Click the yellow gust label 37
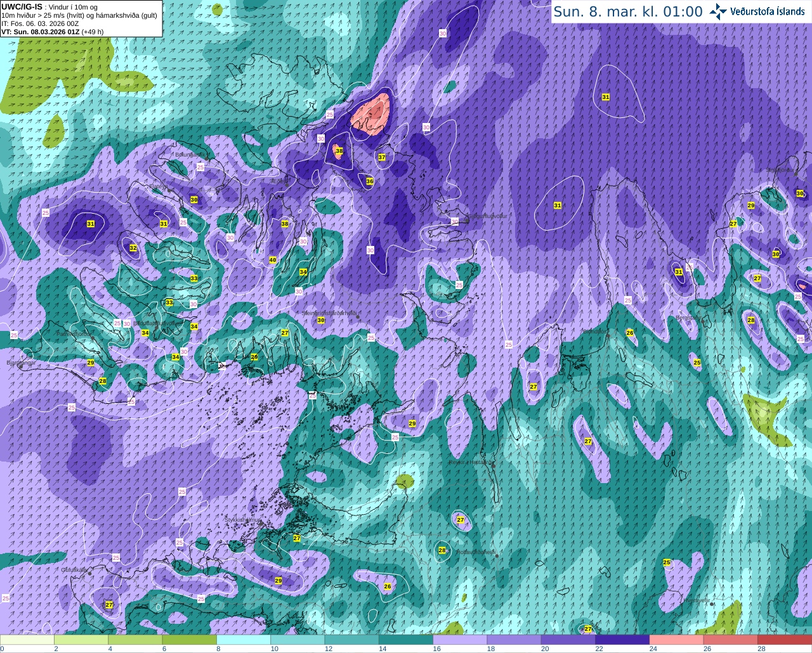Image resolution: width=812 pixels, height=653 pixels. [382, 157]
